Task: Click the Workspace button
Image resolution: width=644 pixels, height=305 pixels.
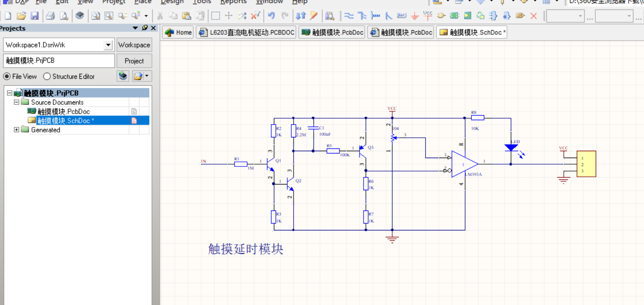Action: click(x=134, y=45)
